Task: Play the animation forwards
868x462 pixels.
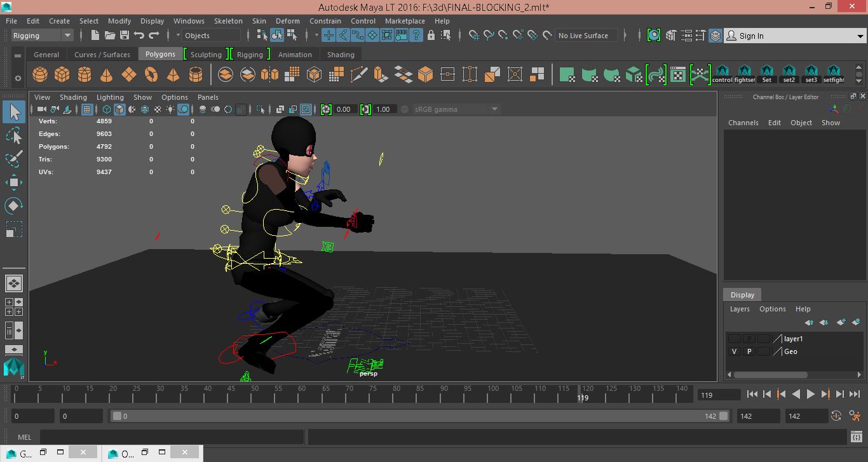Action: click(810, 395)
